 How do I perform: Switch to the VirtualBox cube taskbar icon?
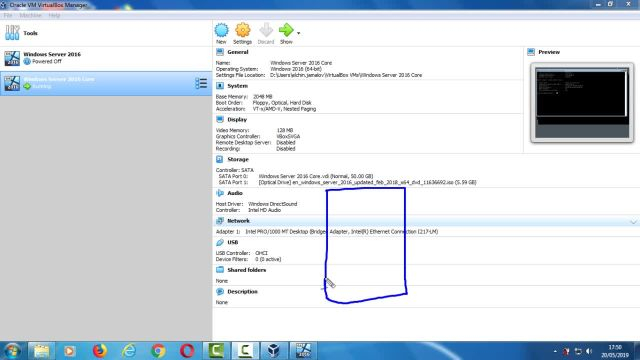[274, 351]
